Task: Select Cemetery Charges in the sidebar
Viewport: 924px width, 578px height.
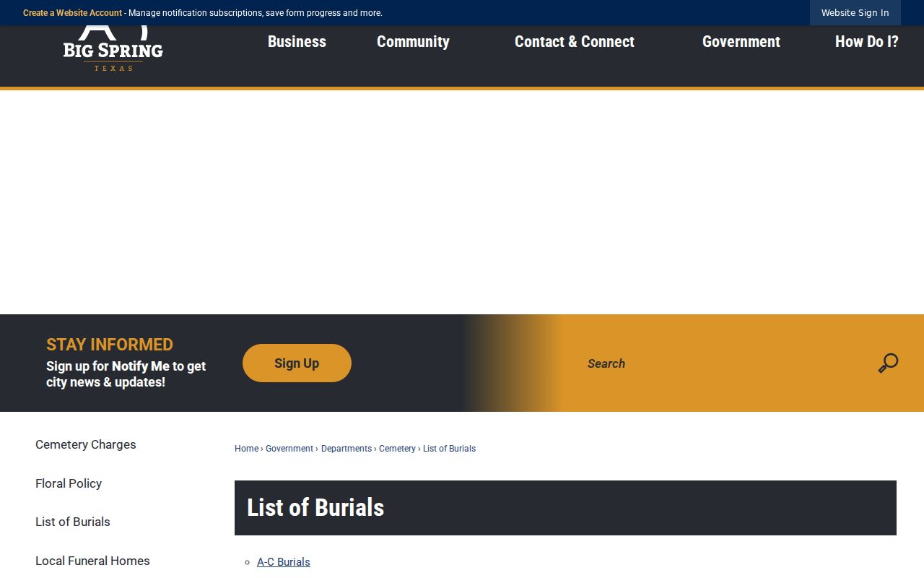Action: click(86, 444)
